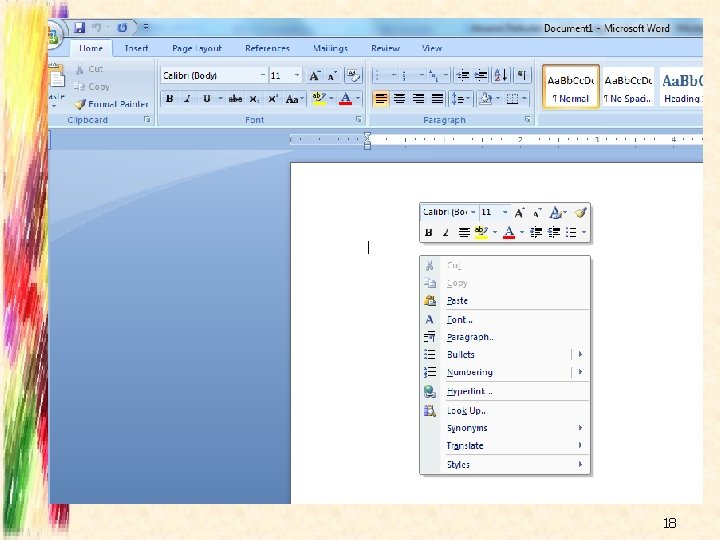
Task: Toggle Underline in the ribbon
Action: point(207,99)
